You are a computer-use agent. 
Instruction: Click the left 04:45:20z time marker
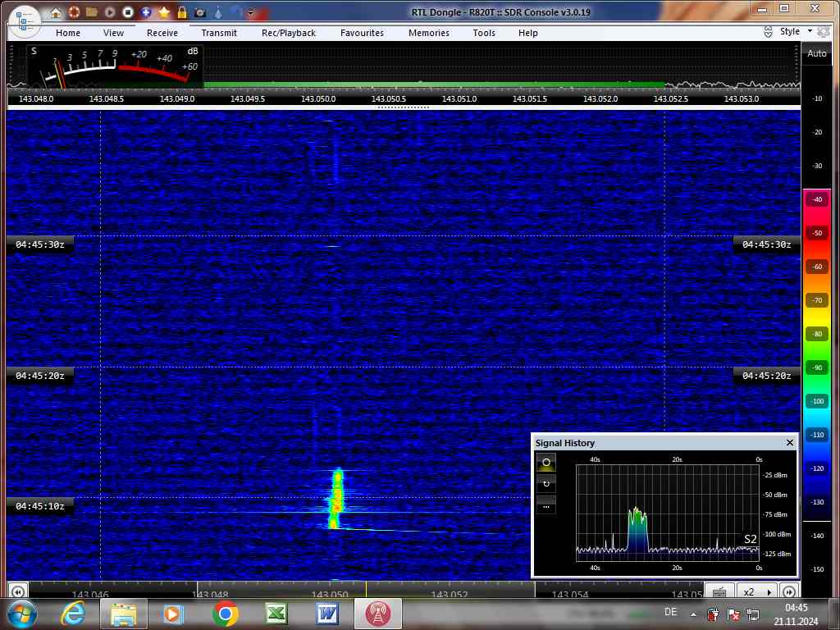[x=40, y=376]
